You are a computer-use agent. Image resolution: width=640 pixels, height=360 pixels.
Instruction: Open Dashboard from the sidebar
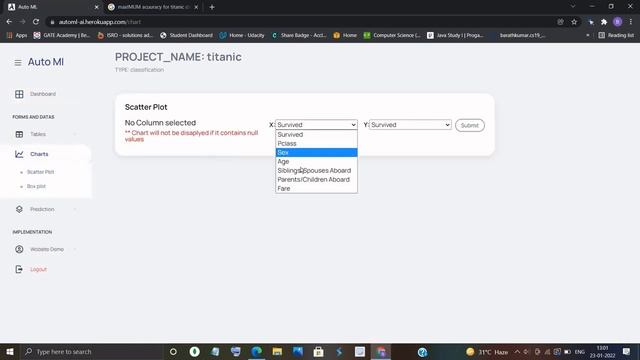click(43, 94)
